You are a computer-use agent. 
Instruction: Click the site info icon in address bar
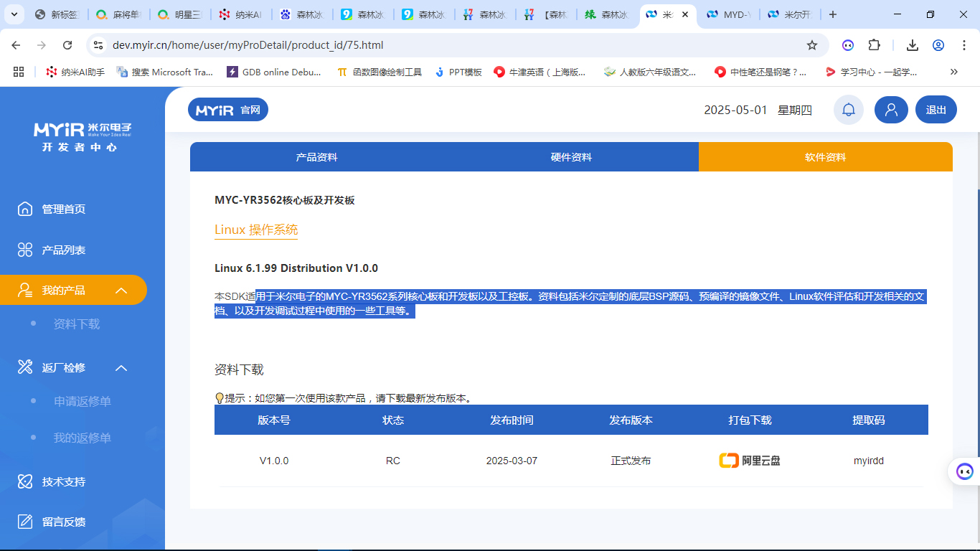tap(99, 45)
